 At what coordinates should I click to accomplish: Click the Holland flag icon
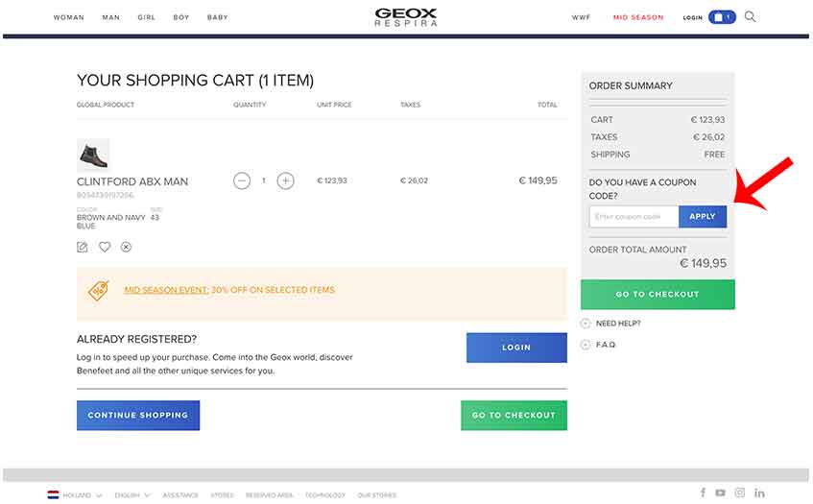click(53, 494)
